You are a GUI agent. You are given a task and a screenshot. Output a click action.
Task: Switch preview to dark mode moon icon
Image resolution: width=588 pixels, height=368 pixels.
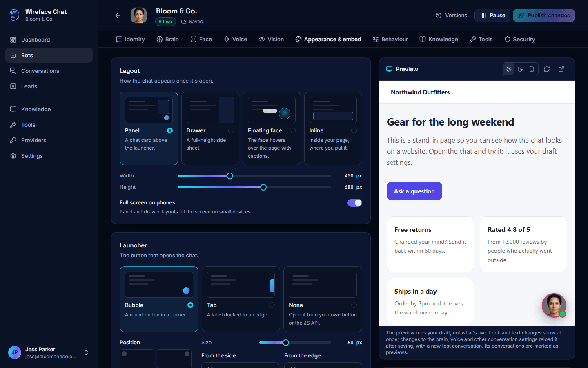pyautogui.click(x=520, y=69)
